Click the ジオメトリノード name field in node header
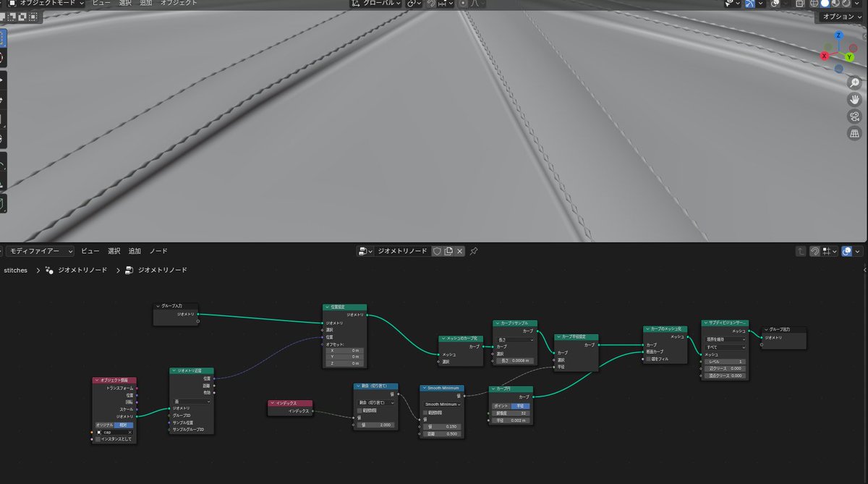 pyautogui.click(x=401, y=251)
